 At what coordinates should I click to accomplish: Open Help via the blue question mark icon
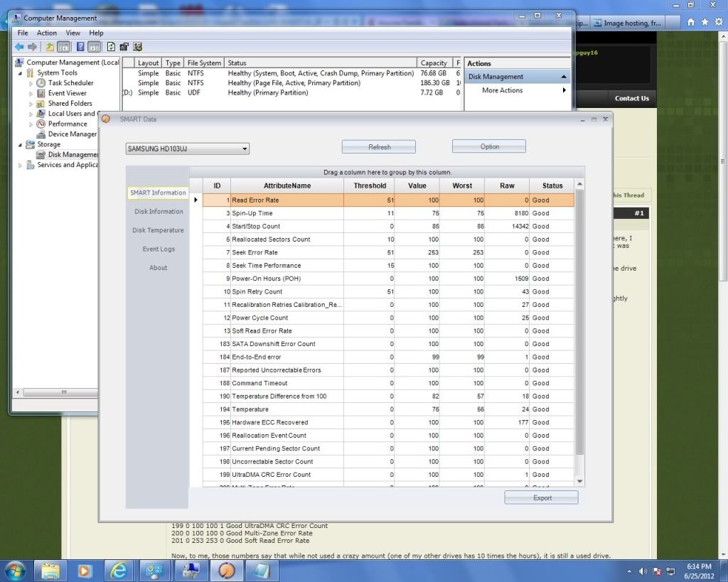coord(80,47)
